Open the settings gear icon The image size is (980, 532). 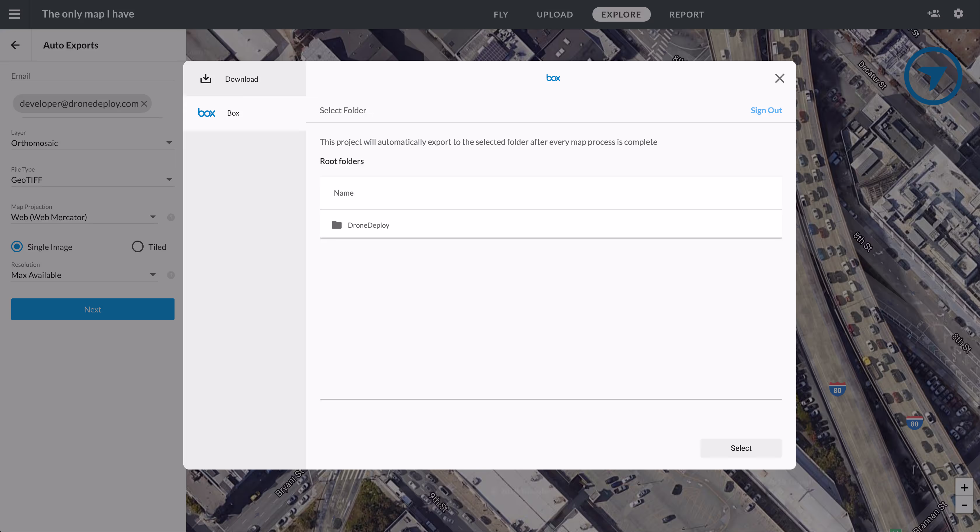[x=958, y=14]
